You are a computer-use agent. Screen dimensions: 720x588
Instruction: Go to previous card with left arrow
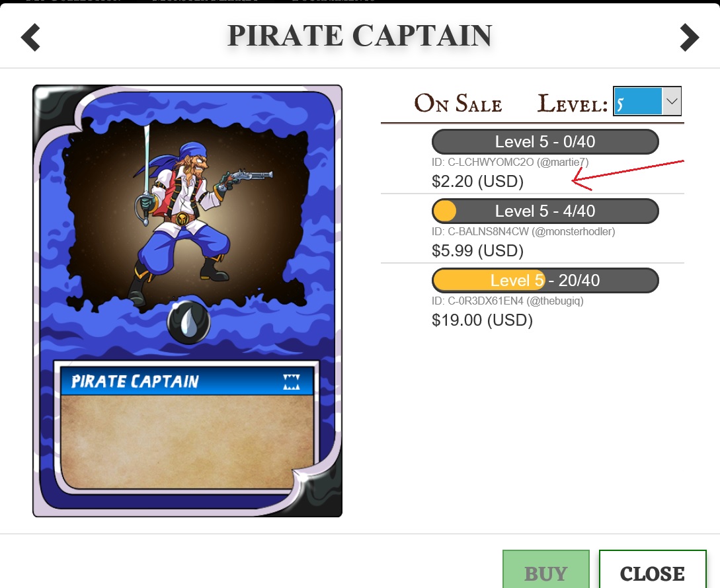[31, 37]
